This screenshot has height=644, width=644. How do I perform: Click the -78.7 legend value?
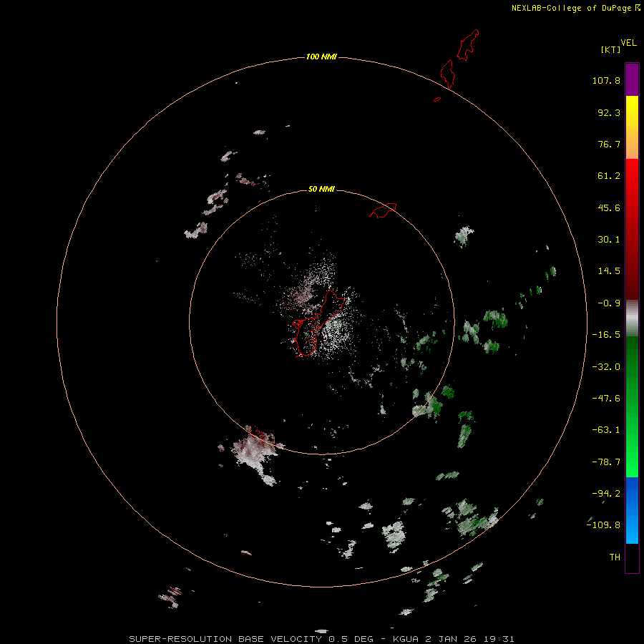[x=606, y=462]
